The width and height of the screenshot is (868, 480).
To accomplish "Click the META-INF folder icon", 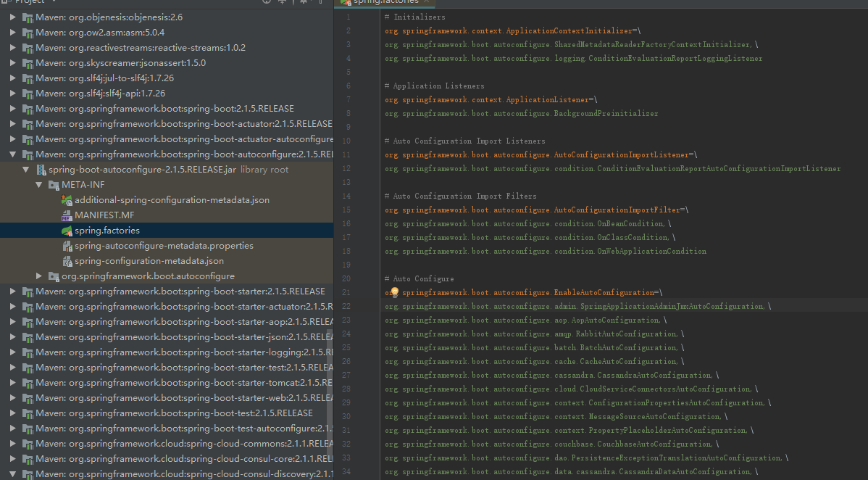I will pyautogui.click(x=54, y=185).
